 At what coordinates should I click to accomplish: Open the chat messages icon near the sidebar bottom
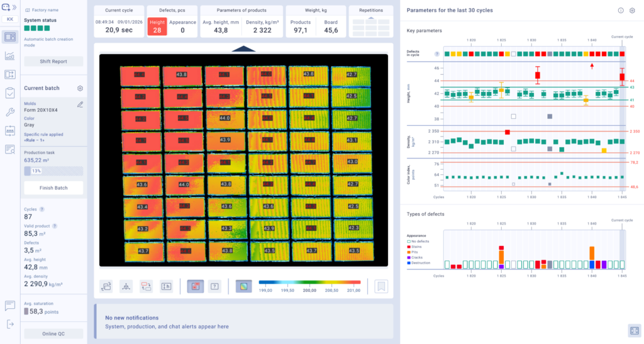pos(10,305)
